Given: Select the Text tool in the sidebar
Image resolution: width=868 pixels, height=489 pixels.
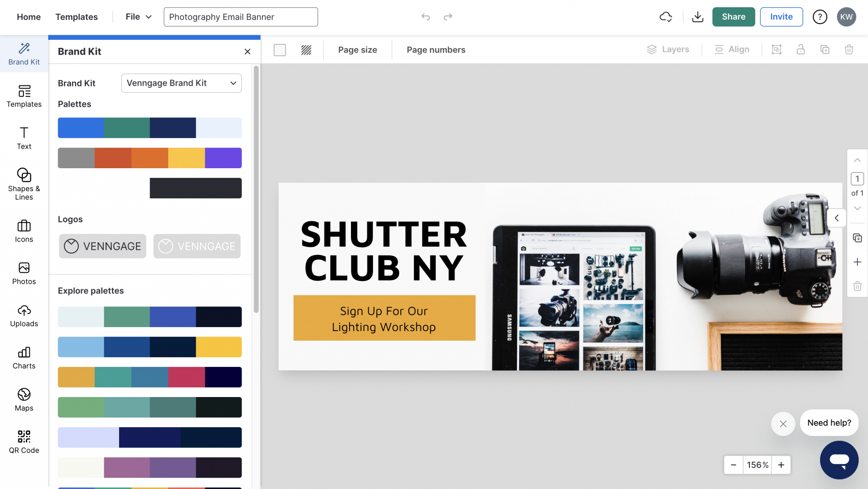Looking at the screenshot, I should click(24, 138).
